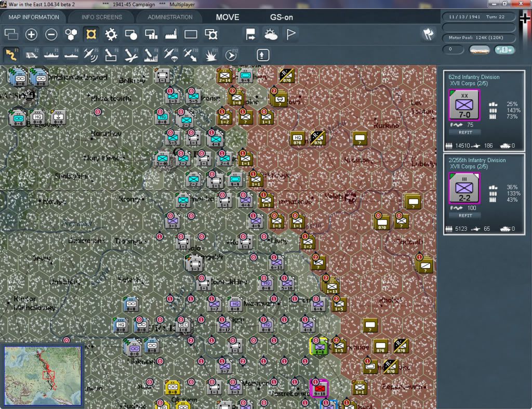This screenshot has width=532, height=409.
Task: Click the MOVE mode label
Action: tap(228, 17)
